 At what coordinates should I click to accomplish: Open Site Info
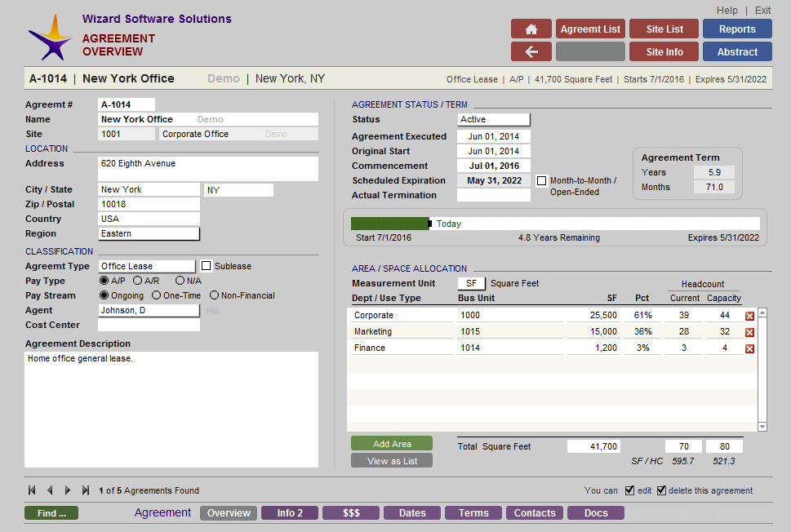tap(664, 51)
